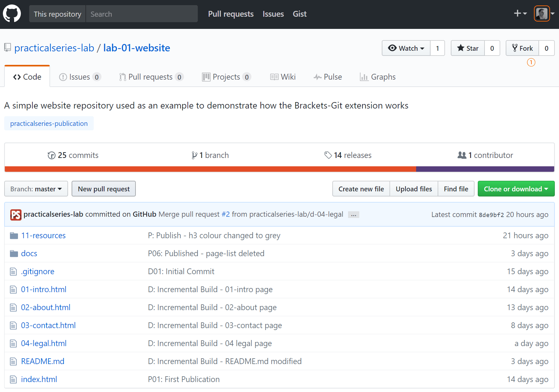Viewport: 559px width, 392px height.
Task: Go to Issues in top navigation
Action: coord(273,14)
